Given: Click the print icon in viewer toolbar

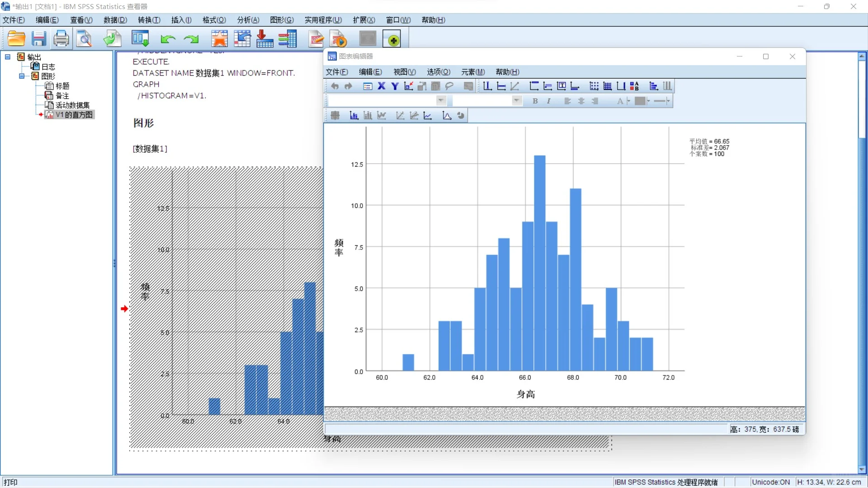Looking at the screenshot, I should click(61, 39).
